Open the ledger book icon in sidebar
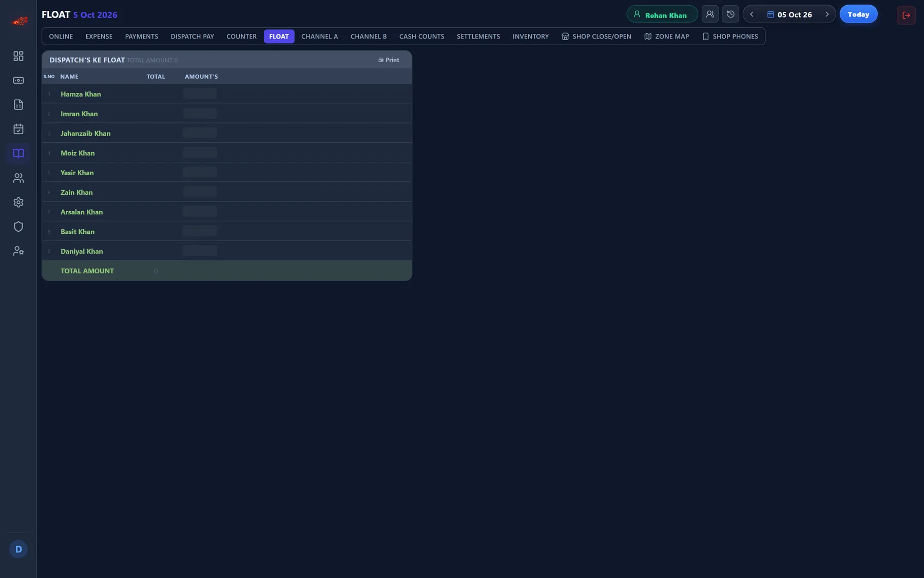The image size is (924, 578). click(18, 154)
